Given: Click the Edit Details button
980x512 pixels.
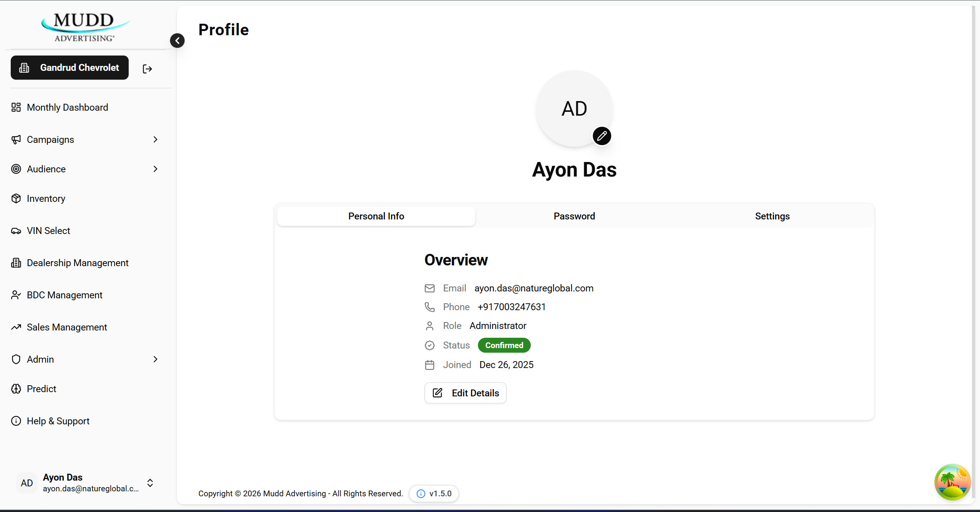Looking at the screenshot, I should pos(465,393).
